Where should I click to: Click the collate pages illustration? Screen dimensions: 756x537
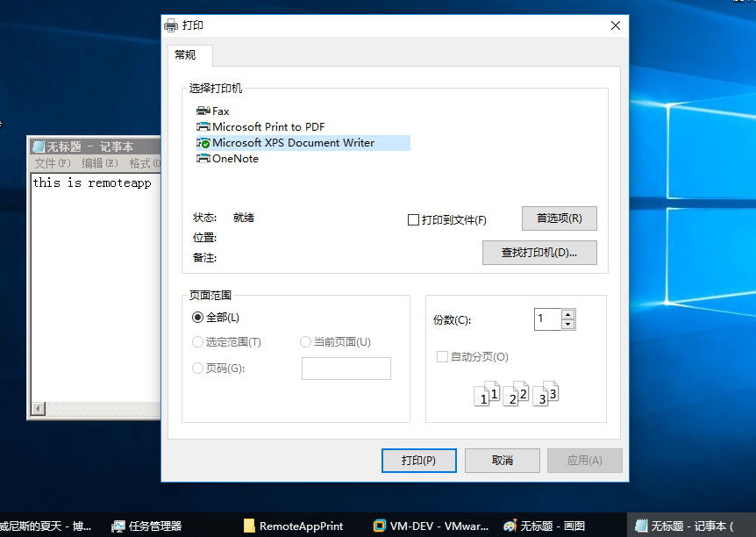[516, 393]
